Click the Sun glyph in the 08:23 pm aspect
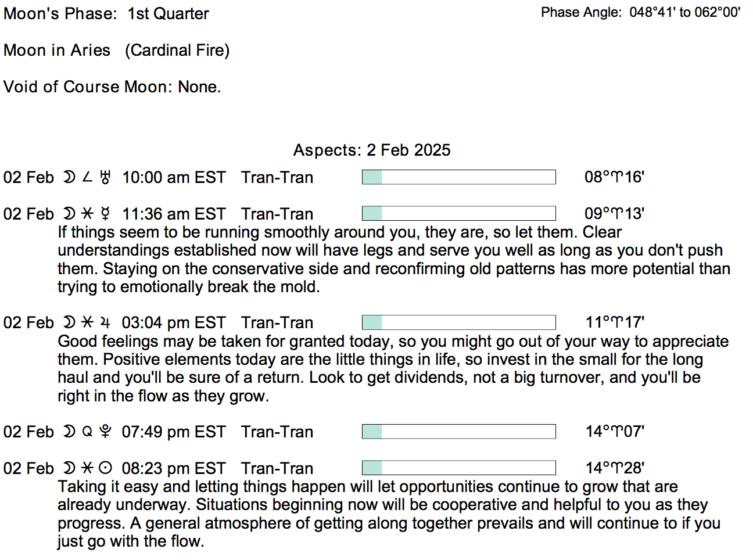Image resolution: width=753 pixels, height=560 pixels. [105, 468]
